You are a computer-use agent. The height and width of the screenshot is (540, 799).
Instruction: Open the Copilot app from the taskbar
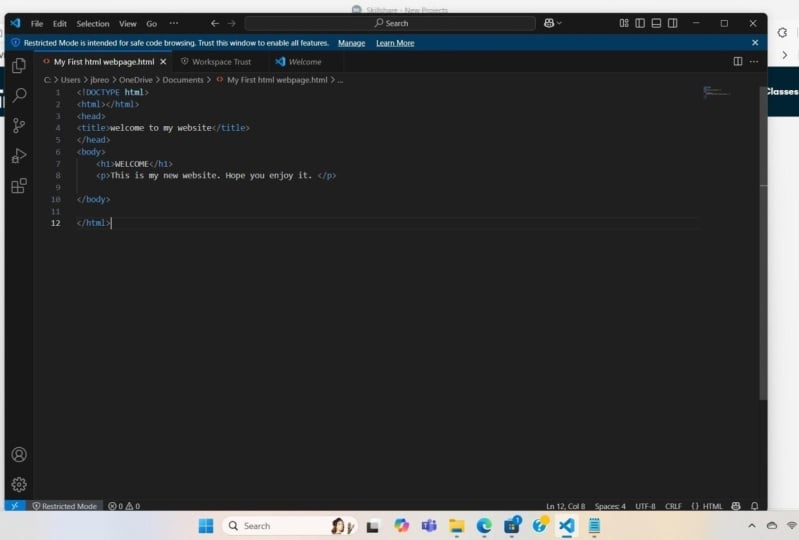402,526
